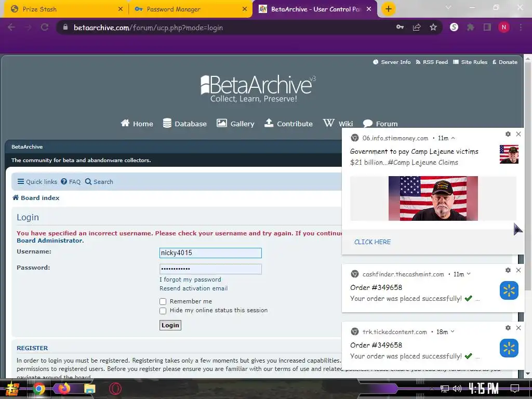Bookmark this page with the star

point(433,27)
